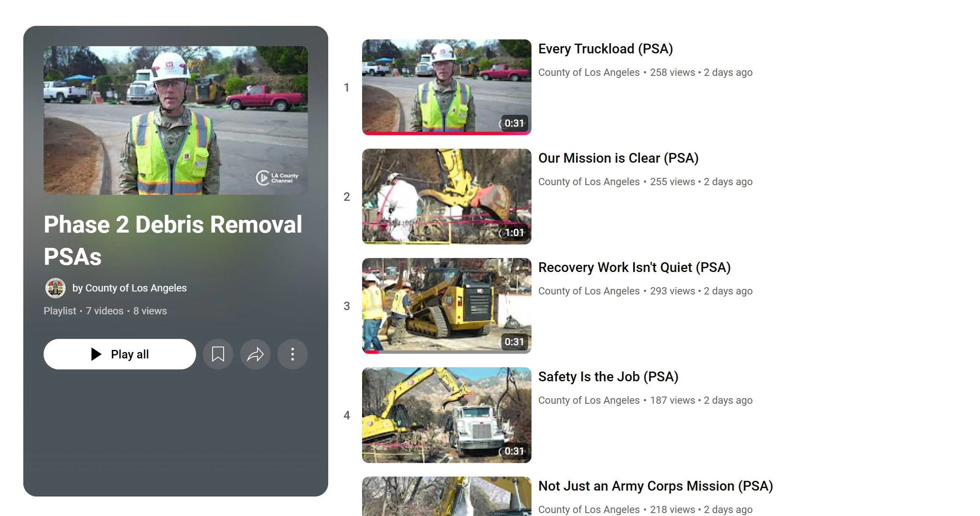The image size is (980, 516).
Task: Open the Safety Is the Job thumbnail
Action: coord(446,414)
